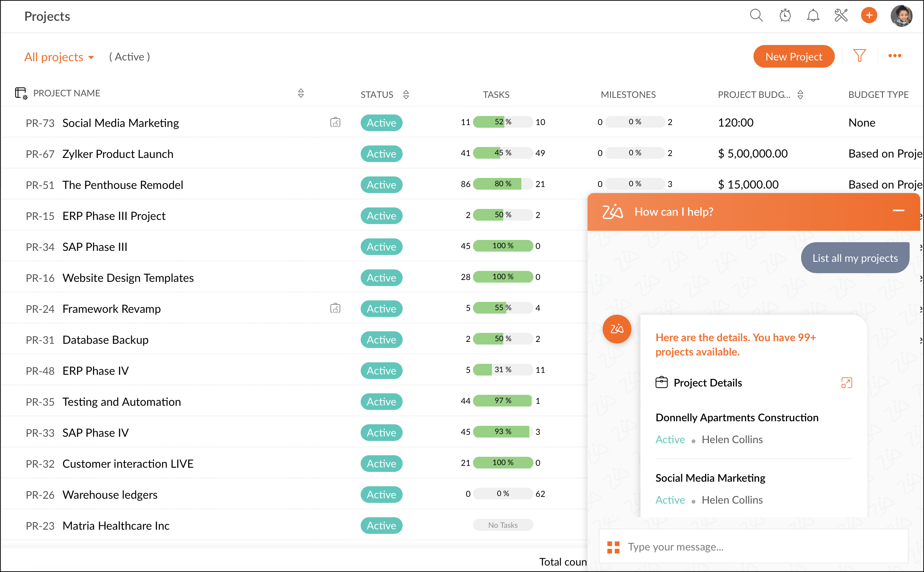Viewport: 924px width, 572px height.
Task: Expand the All projects dropdown
Action: pyautogui.click(x=59, y=57)
